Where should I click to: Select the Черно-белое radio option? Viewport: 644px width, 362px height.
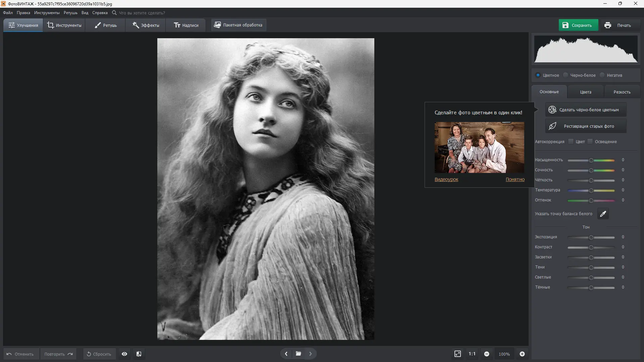(566, 75)
